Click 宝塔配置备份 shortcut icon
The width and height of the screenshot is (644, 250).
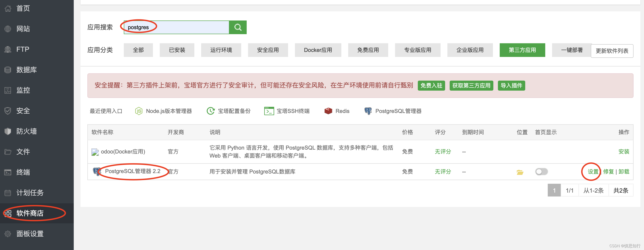[210, 111]
